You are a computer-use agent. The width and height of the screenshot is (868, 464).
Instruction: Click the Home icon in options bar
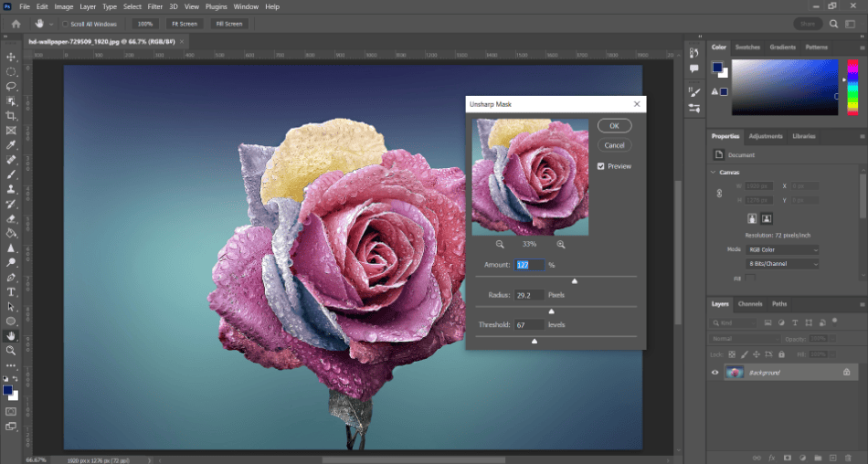click(16, 24)
